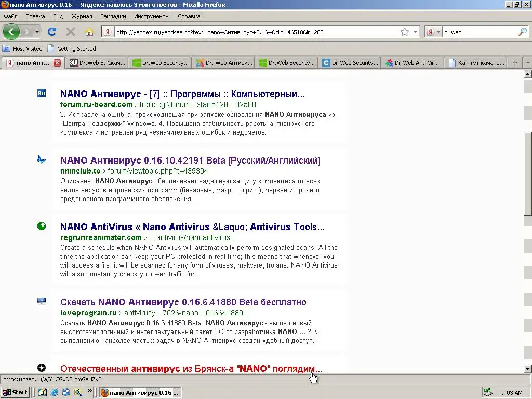Viewport: 532px width, 399px height.
Task: Open the Файл menu
Action: click(x=10, y=16)
